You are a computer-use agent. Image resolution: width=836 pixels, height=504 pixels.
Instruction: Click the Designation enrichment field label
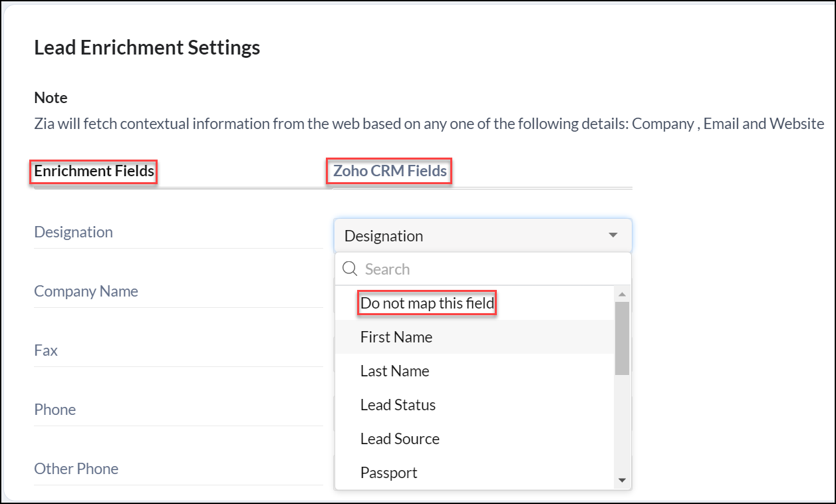pyautogui.click(x=74, y=232)
